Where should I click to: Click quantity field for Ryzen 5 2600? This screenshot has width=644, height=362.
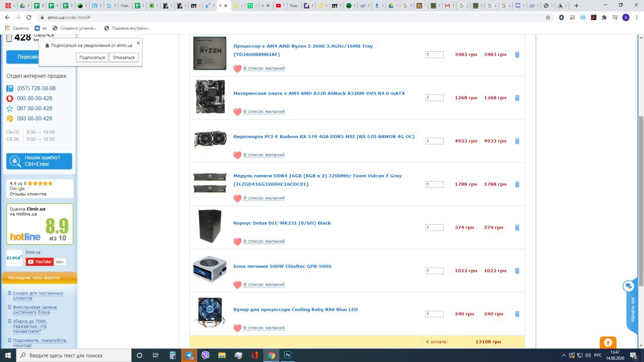[x=435, y=55]
